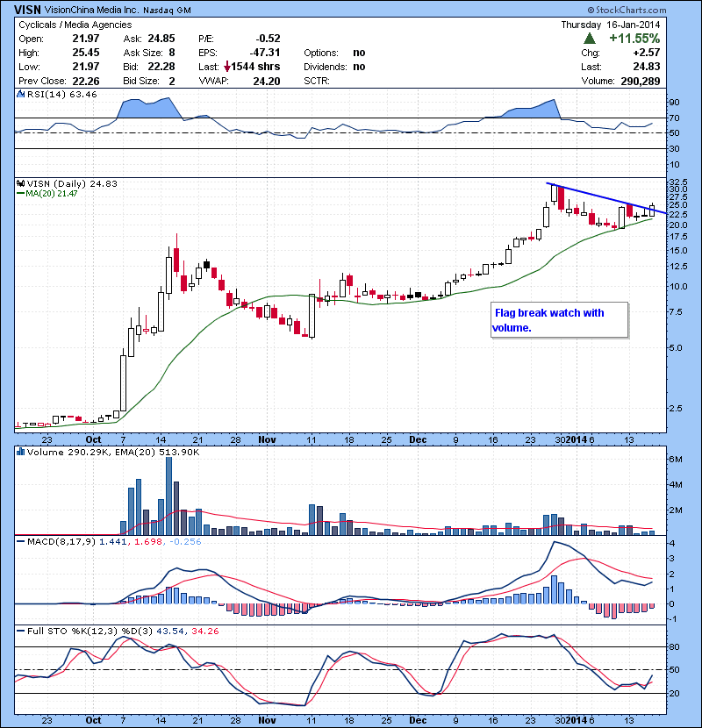
Task: Click the 32.5 price axis label
Action: 677,182
